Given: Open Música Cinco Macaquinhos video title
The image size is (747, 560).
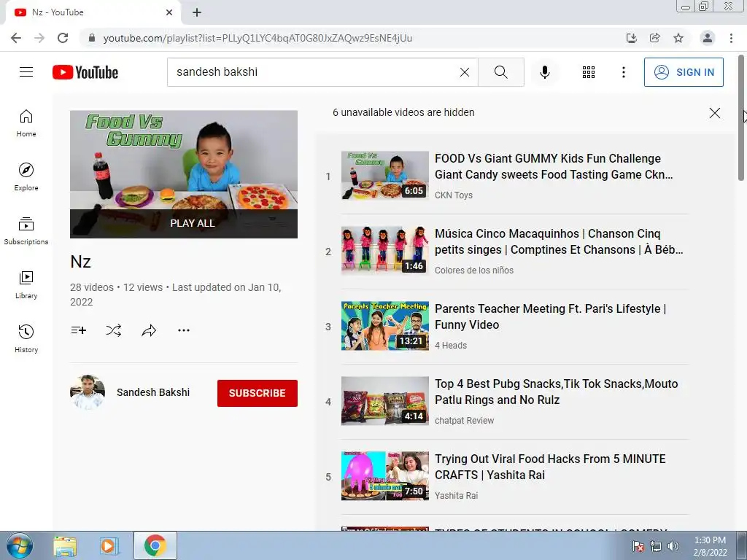Looking at the screenshot, I should tap(559, 241).
